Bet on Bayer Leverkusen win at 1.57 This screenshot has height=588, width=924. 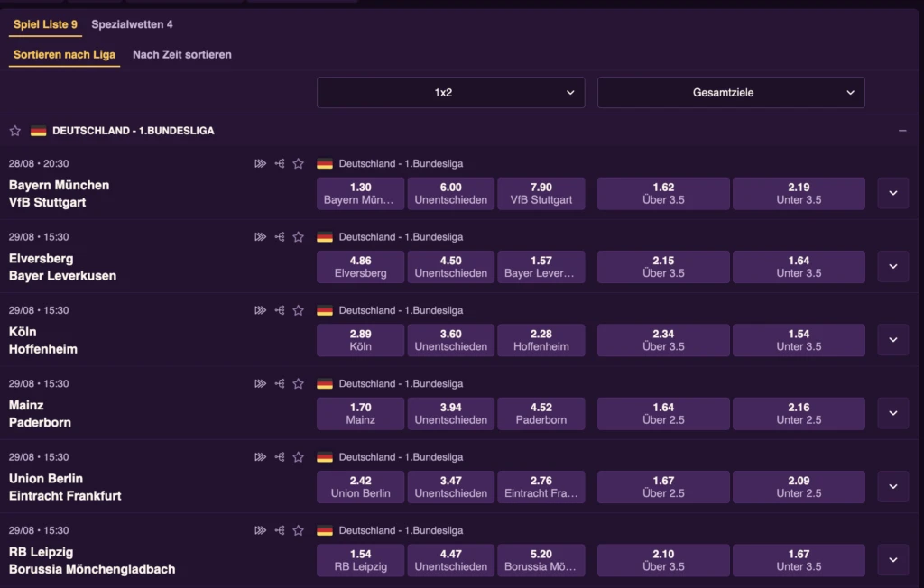click(541, 266)
